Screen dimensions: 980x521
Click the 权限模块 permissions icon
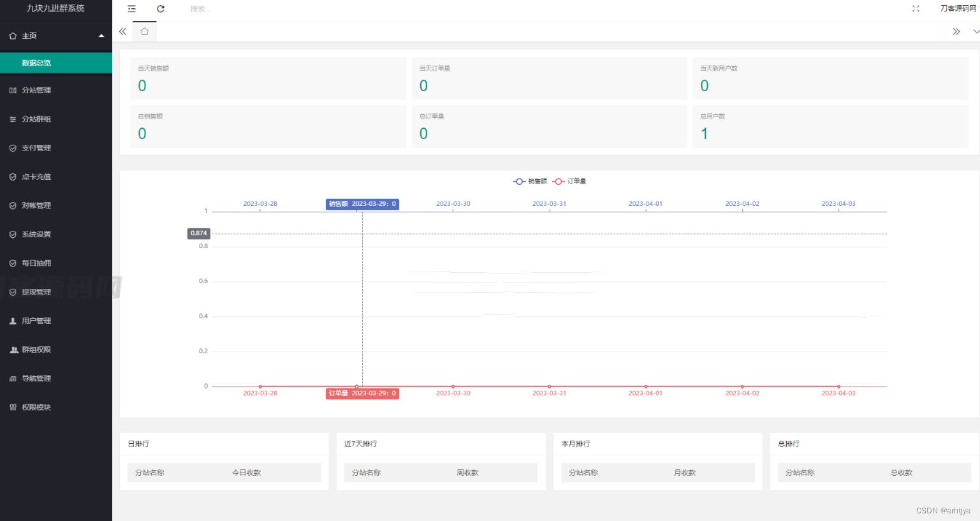click(12, 407)
